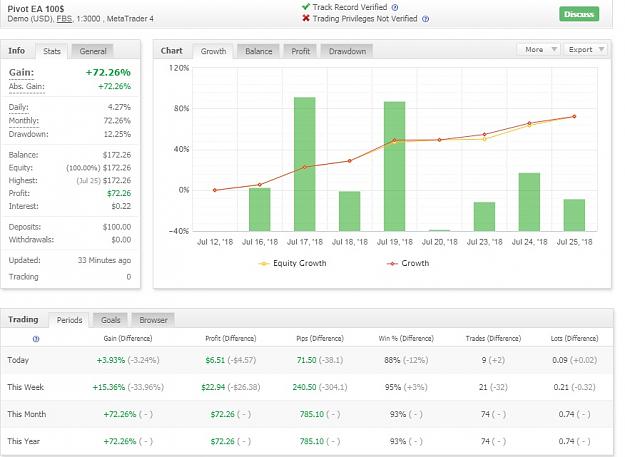
Task: Click the Monthly label
Action: click(24, 121)
